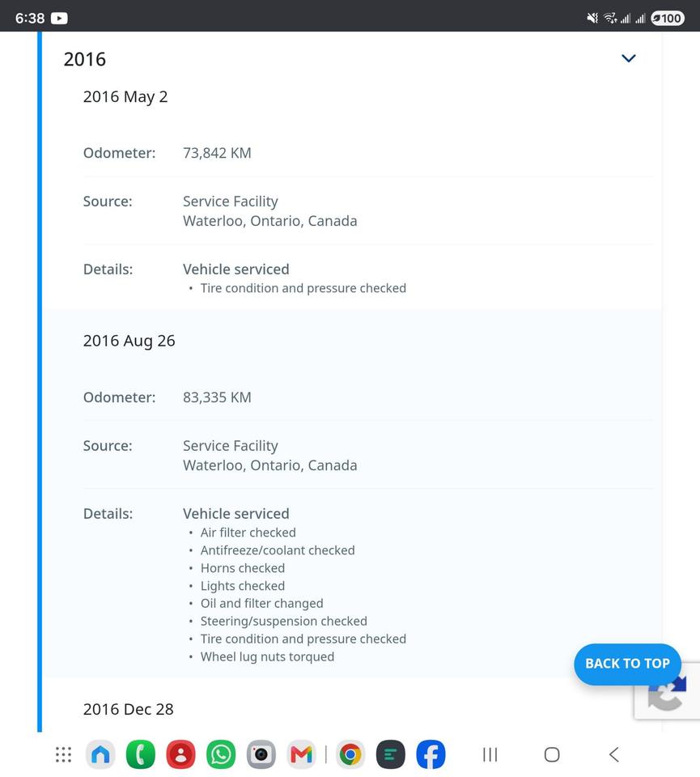
Task: Collapse the 2016 service history section
Action: click(628, 58)
